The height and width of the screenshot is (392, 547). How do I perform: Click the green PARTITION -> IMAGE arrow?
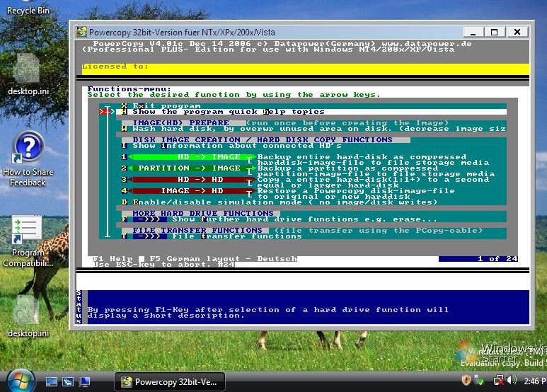192,168
